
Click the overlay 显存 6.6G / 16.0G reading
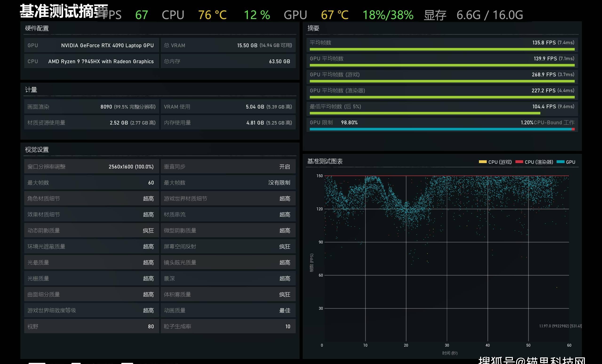click(474, 15)
